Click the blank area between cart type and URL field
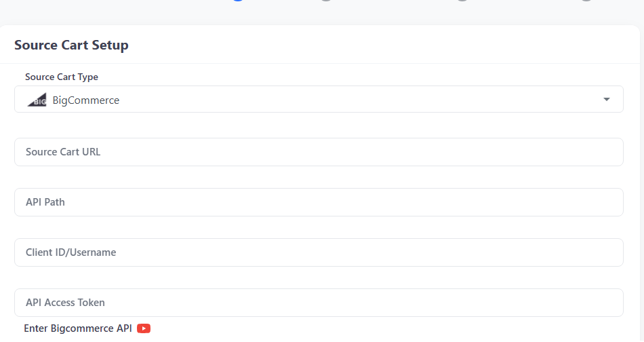The image size is (644, 342). (319, 125)
